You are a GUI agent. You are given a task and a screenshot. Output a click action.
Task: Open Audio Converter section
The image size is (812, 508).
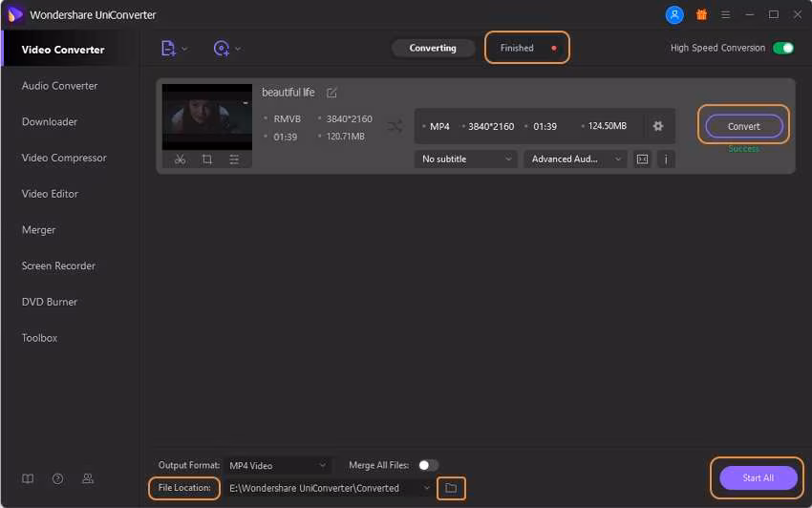click(59, 86)
